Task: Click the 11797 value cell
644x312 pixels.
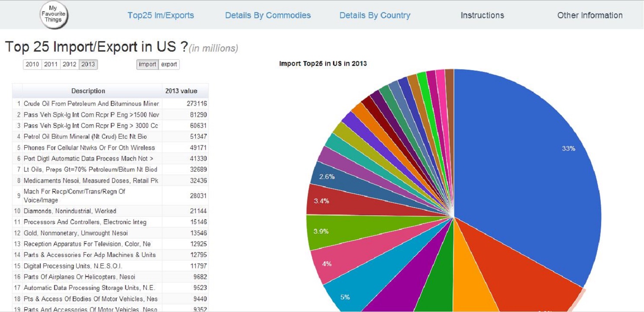Action: [185, 266]
